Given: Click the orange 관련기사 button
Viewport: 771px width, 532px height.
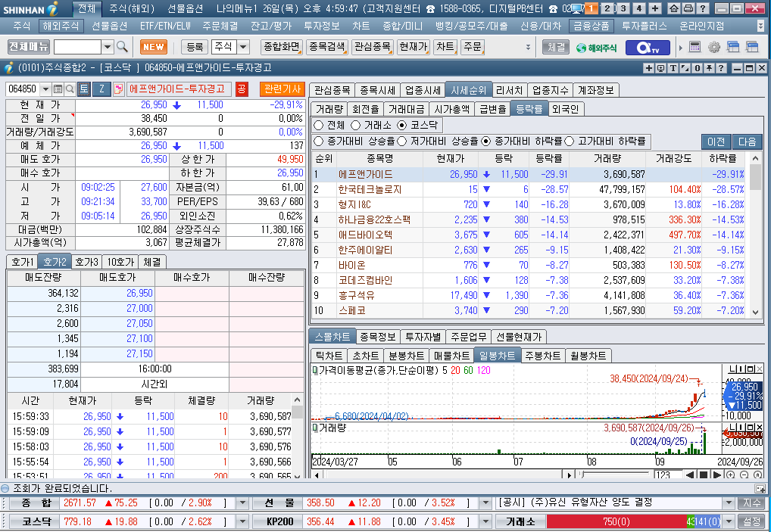Looking at the screenshot, I should click(x=282, y=89).
